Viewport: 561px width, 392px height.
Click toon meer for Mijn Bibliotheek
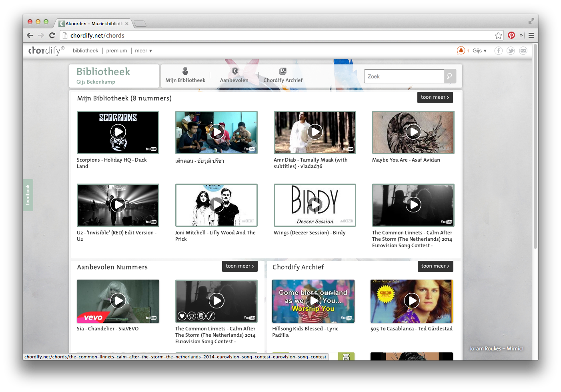[435, 97]
